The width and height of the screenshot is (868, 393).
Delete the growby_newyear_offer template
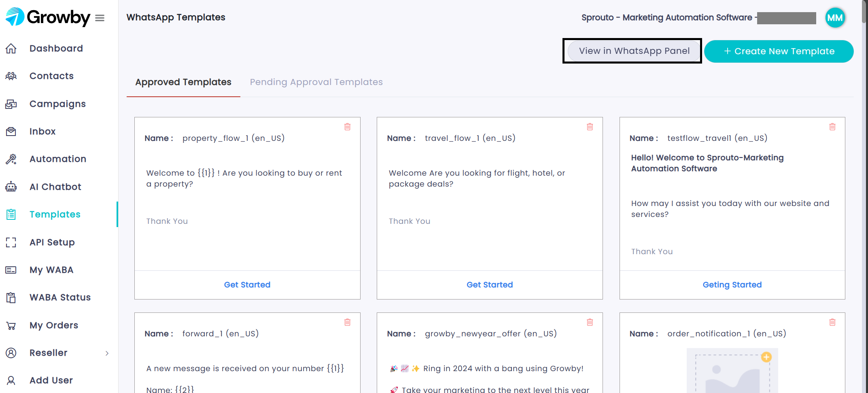coord(590,322)
